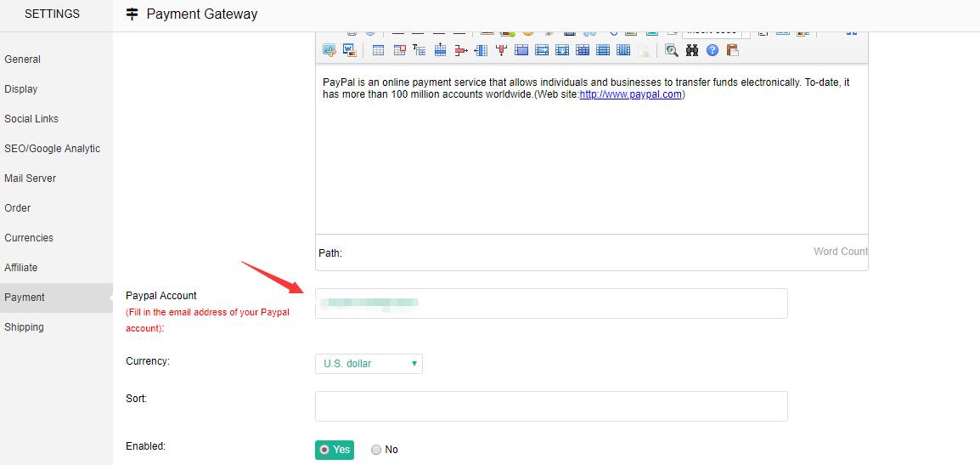This screenshot has width=980, height=465.
Task: Open Currencies settings in sidebar
Action: tap(29, 238)
